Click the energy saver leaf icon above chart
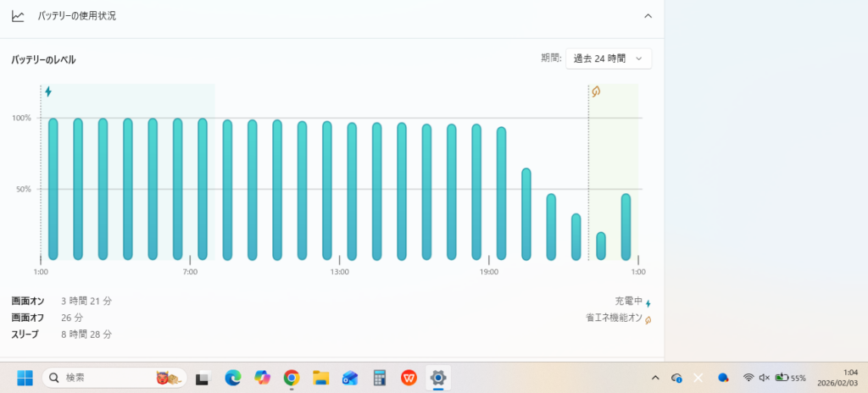868x393 pixels. pos(596,91)
